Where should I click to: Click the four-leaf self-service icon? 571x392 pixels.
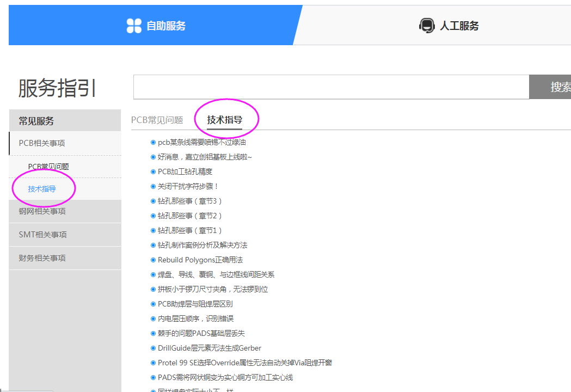pyautogui.click(x=134, y=26)
